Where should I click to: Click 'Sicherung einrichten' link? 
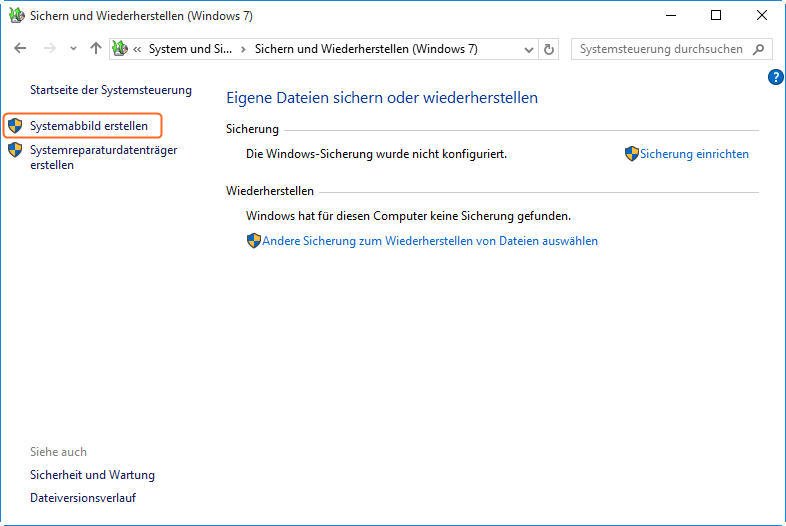pyautogui.click(x=694, y=154)
